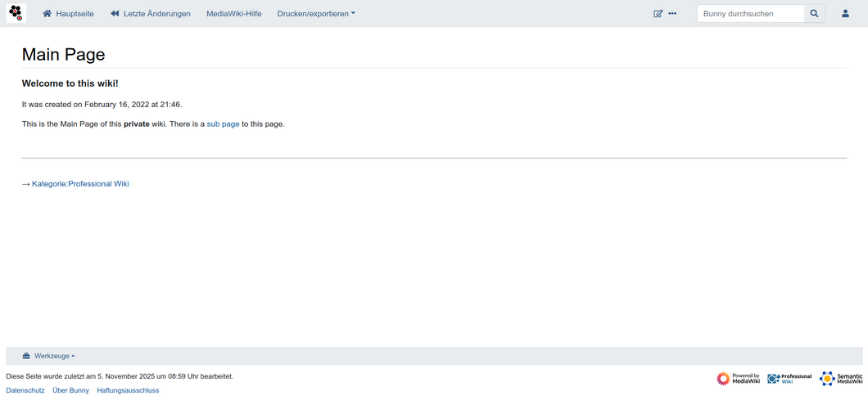Click the Professional Wiki footer logo

(x=789, y=378)
